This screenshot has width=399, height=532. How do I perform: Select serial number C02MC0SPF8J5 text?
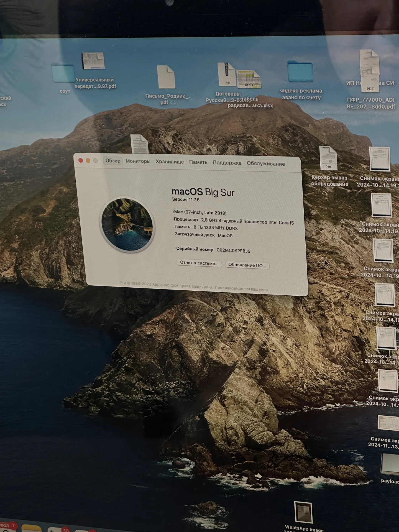click(233, 250)
